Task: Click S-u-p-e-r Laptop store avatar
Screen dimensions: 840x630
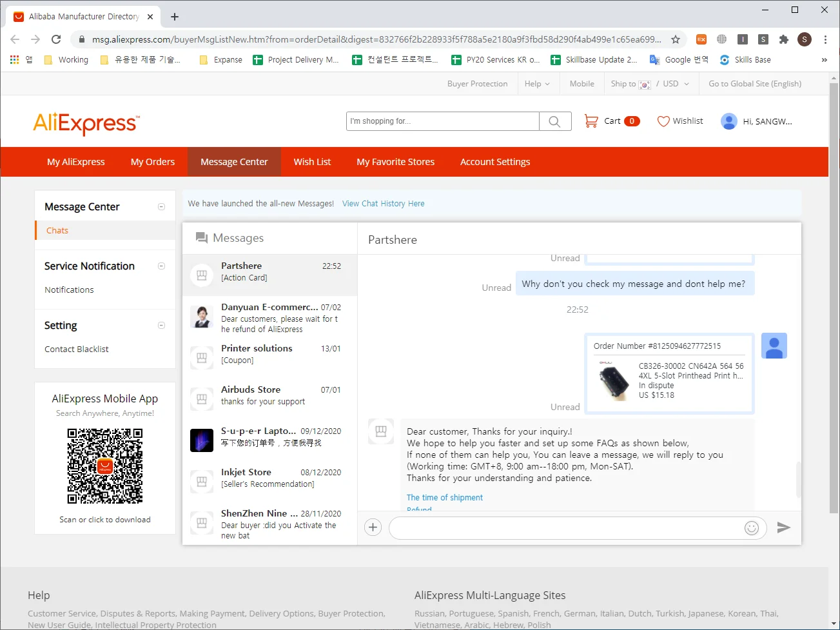Action: (x=202, y=440)
